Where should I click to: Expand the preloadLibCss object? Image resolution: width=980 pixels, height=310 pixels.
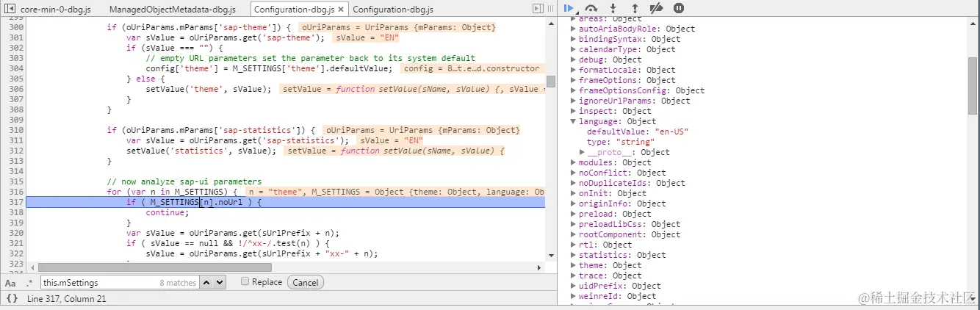(x=573, y=224)
